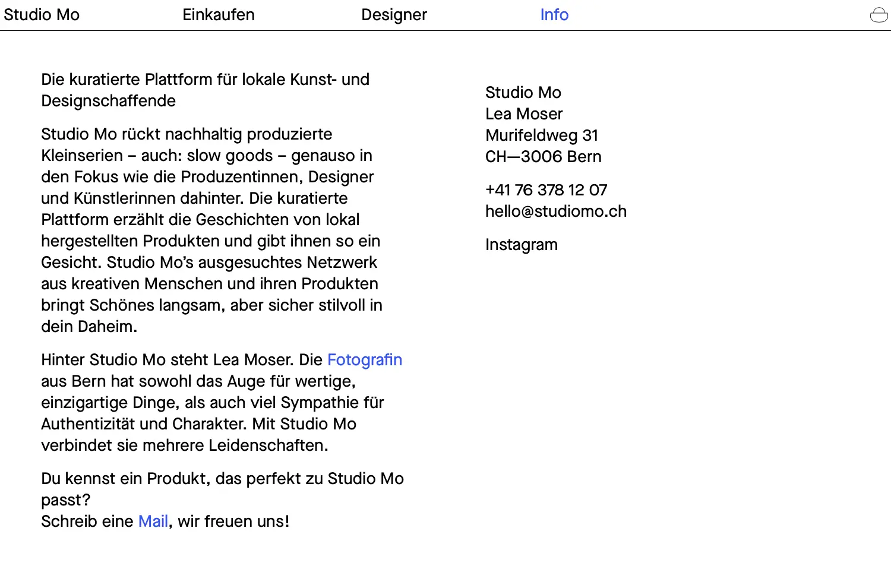
Task: Click Lea Moser in the contact block
Action: [523, 114]
